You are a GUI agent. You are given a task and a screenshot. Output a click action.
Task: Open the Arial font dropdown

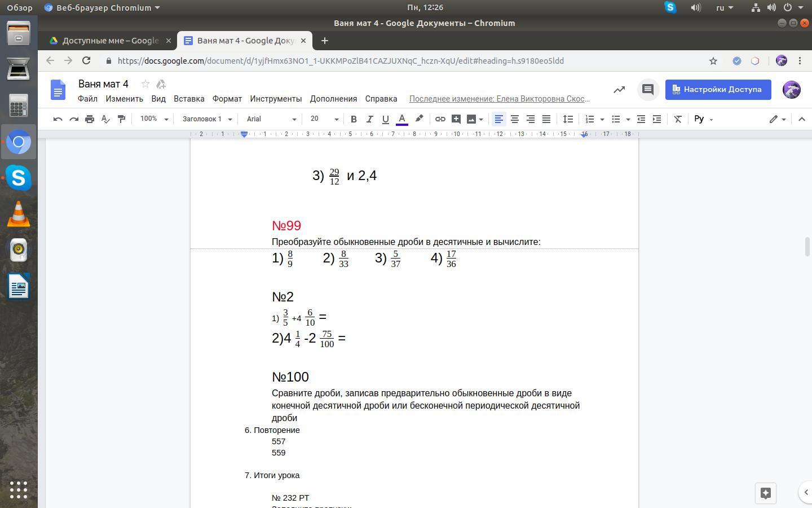coord(271,119)
